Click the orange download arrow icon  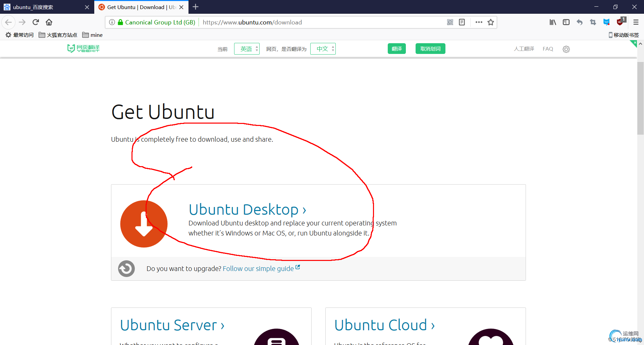pyautogui.click(x=144, y=224)
